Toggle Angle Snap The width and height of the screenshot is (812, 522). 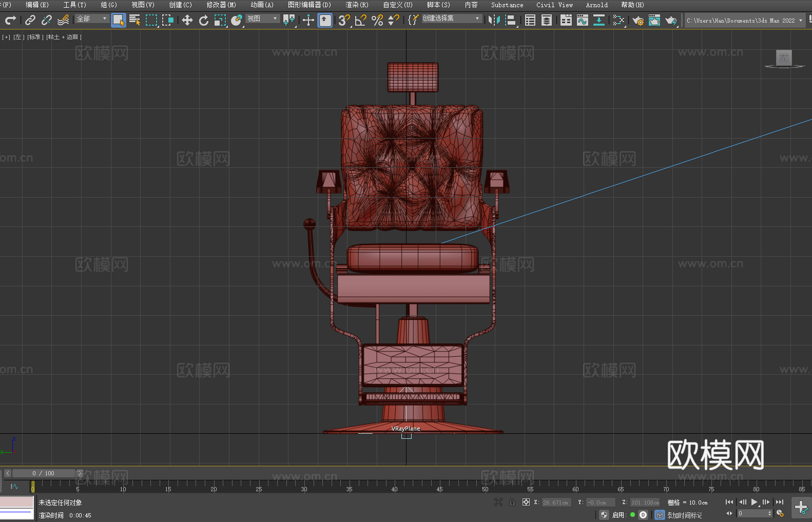tap(361, 20)
